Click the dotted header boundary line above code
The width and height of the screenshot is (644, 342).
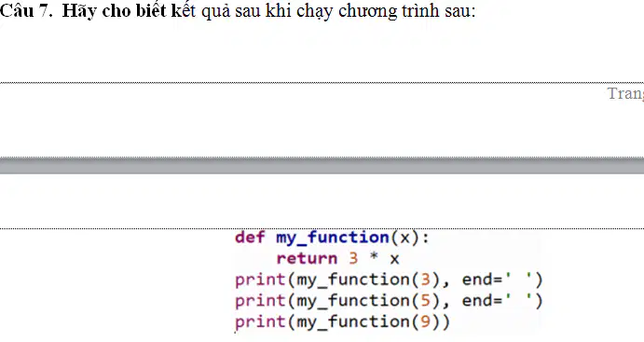tap(322, 228)
